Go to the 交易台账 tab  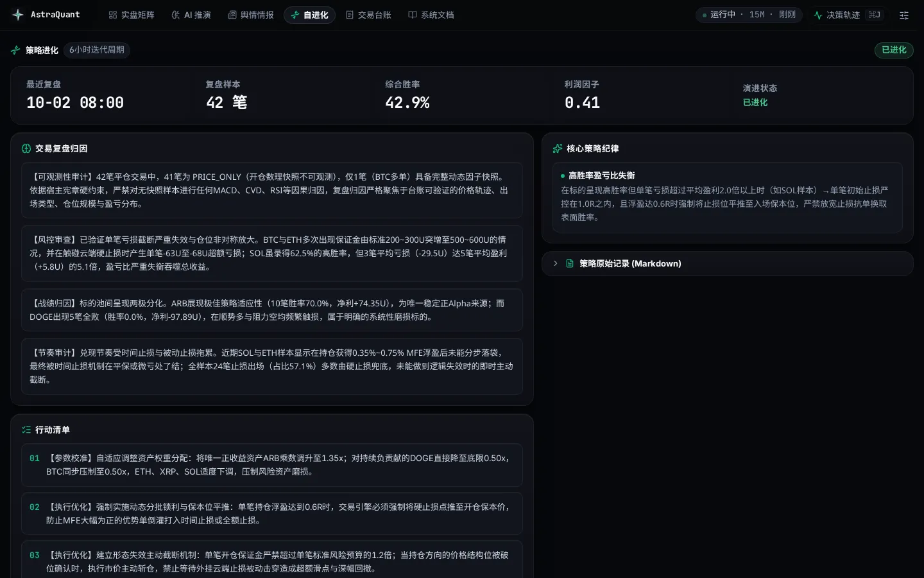click(368, 15)
